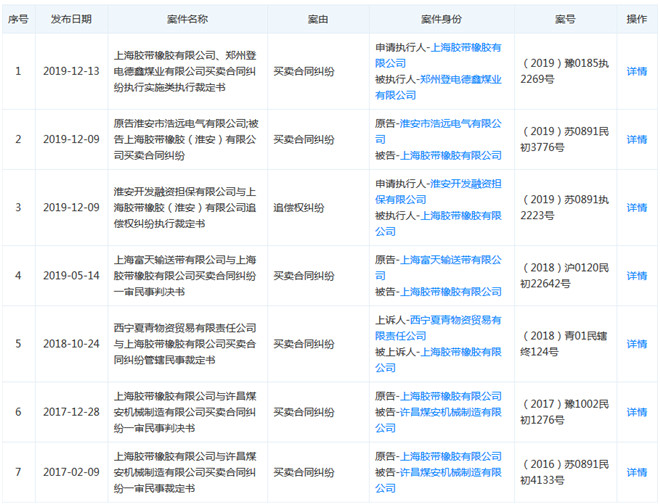Viewport: 660px width, 504px height.
Task: Open 详情 link for case (2017)豫1002民初1276号
Action: coord(636,412)
